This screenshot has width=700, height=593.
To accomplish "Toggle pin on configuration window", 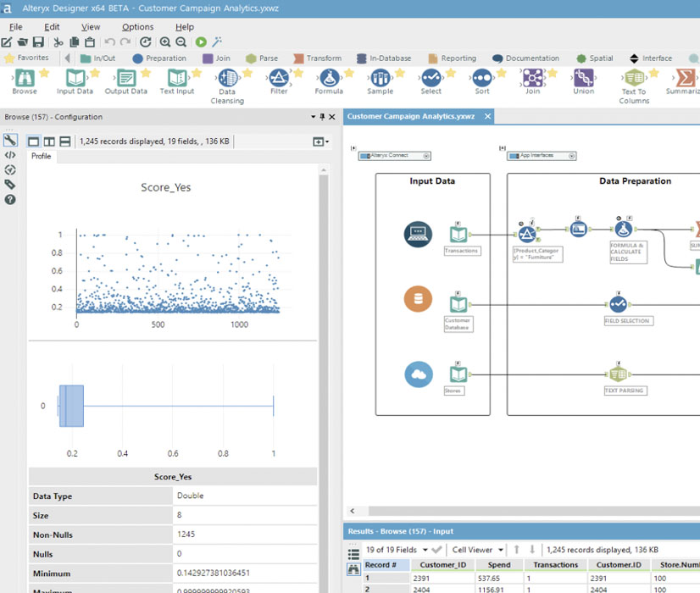I will coord(322,117).
